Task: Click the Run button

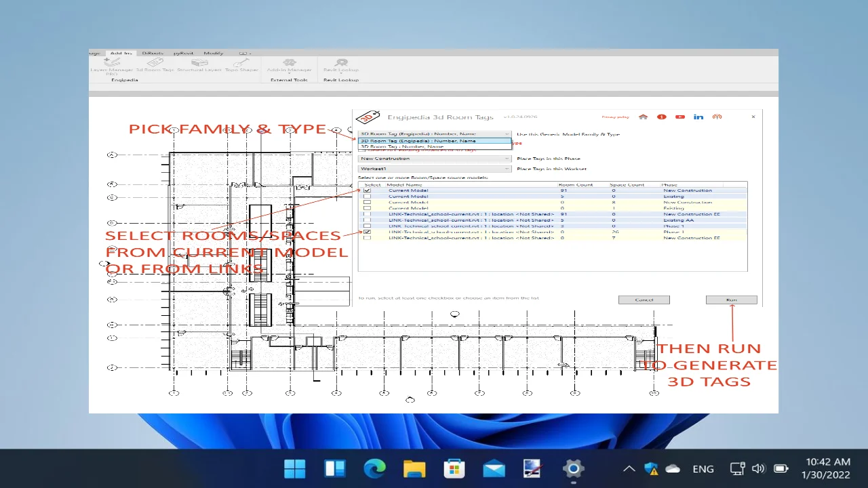Action: pos(731,300)
